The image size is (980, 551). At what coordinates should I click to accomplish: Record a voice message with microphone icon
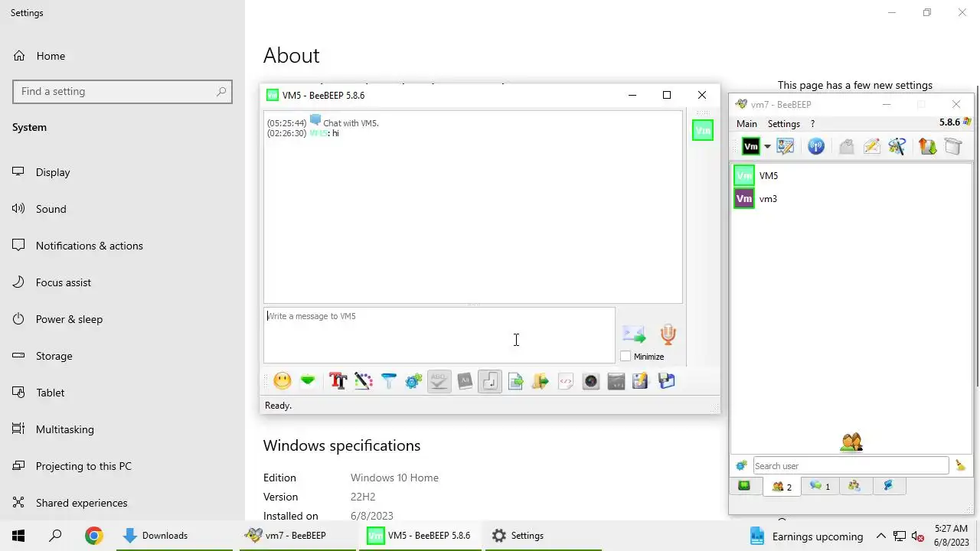[668, 334]
